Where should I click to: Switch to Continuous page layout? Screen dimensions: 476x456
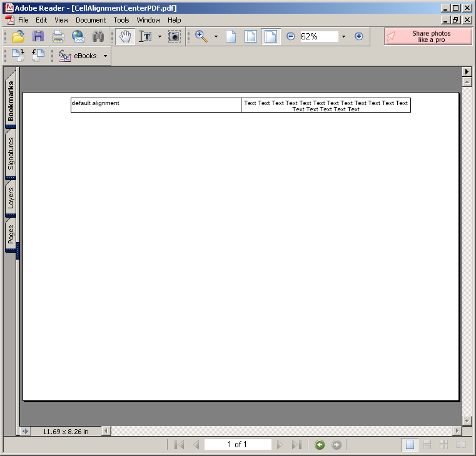(x=427, y=445)
